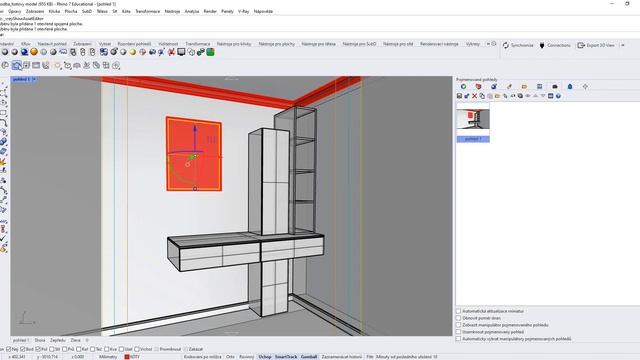Toggle the Vrchol osnap checkbox

coord(137,349)
